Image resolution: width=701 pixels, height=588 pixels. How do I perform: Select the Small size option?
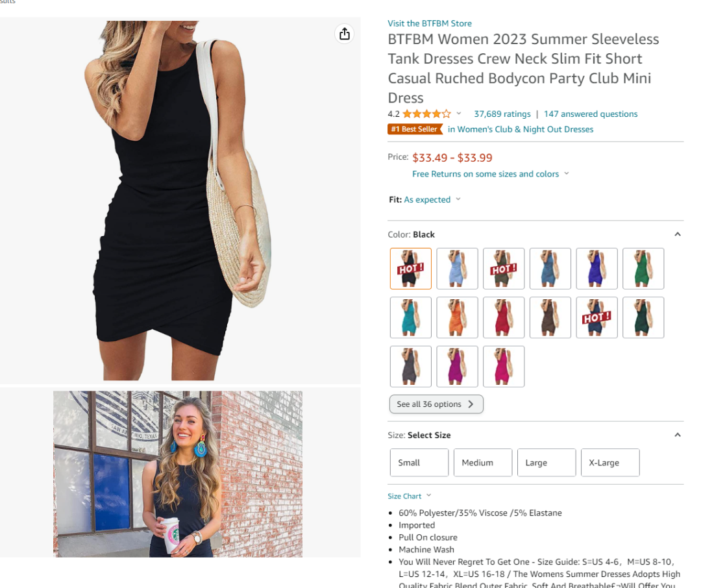point(419,462)
